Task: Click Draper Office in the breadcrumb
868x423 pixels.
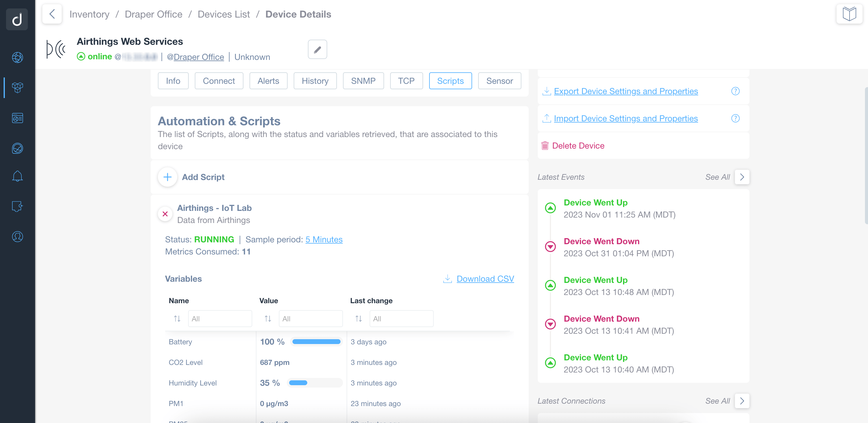Action: point(153,14)
